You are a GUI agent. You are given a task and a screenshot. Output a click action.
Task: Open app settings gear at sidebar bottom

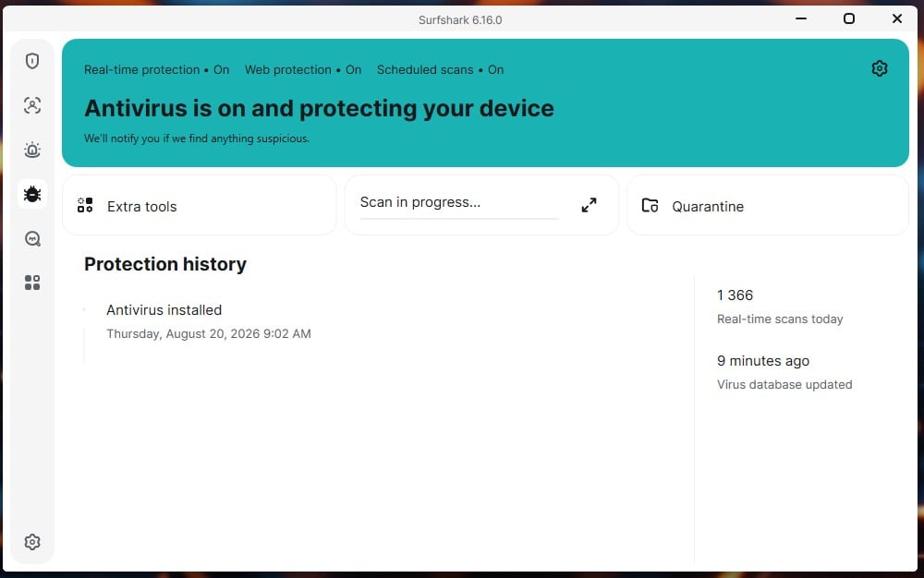[x=32, y=542]
